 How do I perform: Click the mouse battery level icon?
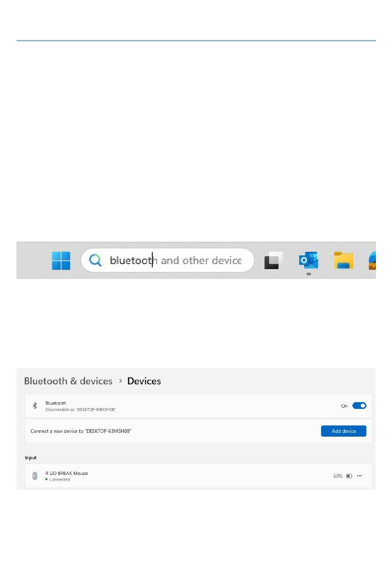349,476
